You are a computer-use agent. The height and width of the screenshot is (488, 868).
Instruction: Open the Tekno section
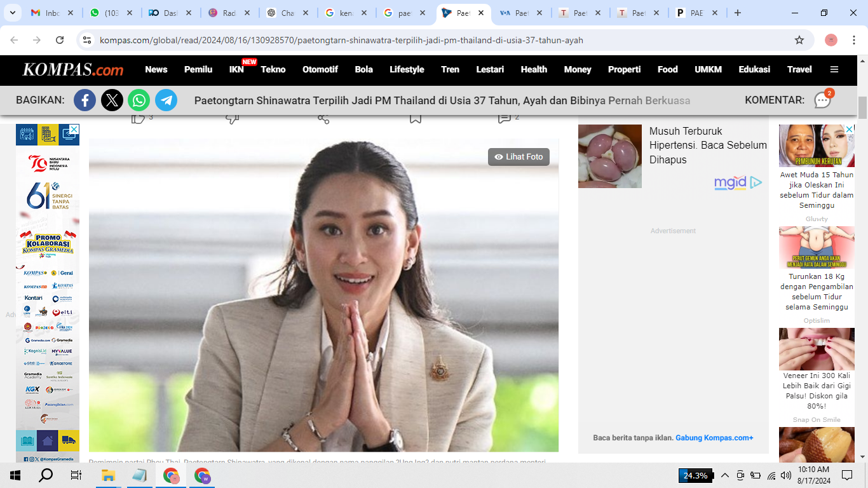273,69
